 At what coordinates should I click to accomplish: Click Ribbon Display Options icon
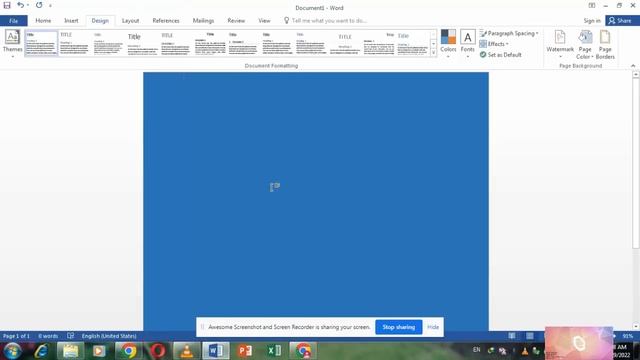coord(591,5)
